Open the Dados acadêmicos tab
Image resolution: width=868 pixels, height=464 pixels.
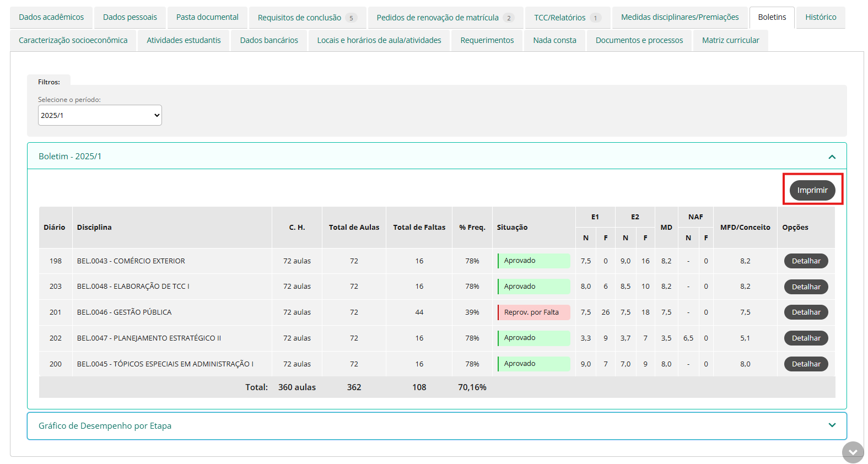coord(51,18)
